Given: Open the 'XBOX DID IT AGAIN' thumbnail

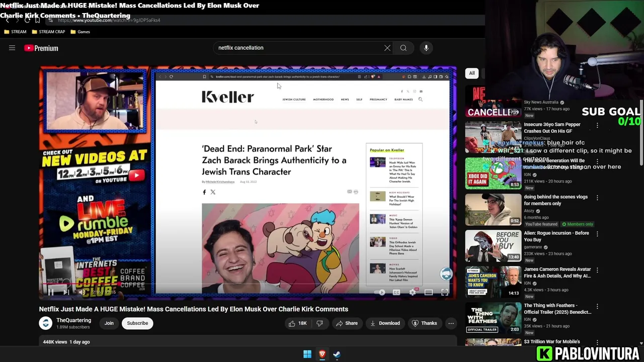Looking at the screenshot, I should tap(493, 173).
